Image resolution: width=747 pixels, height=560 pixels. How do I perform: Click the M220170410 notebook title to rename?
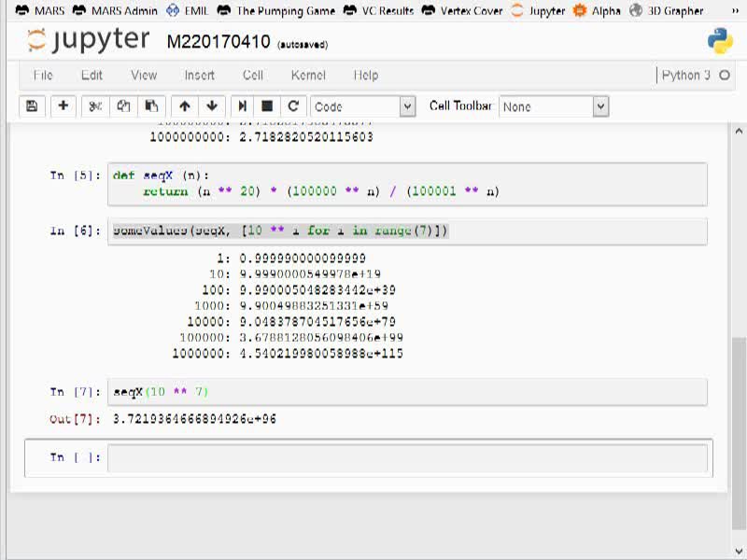(218, 42)
